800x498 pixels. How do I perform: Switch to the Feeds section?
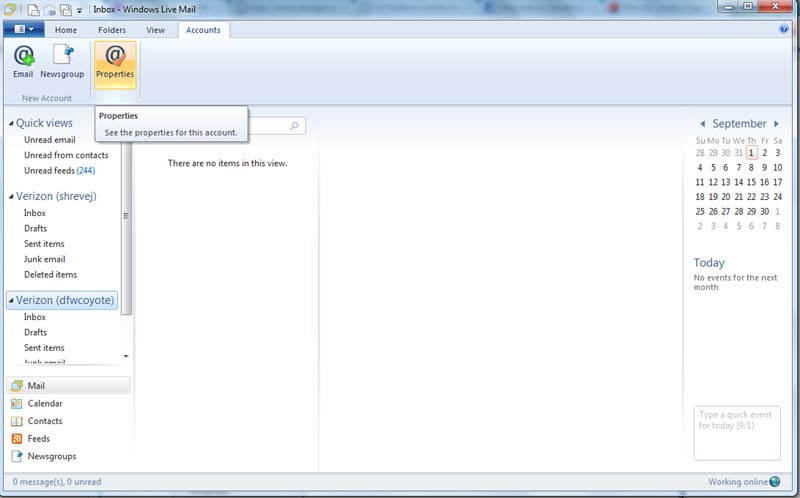pyautogui.click(x=31, y=439)
